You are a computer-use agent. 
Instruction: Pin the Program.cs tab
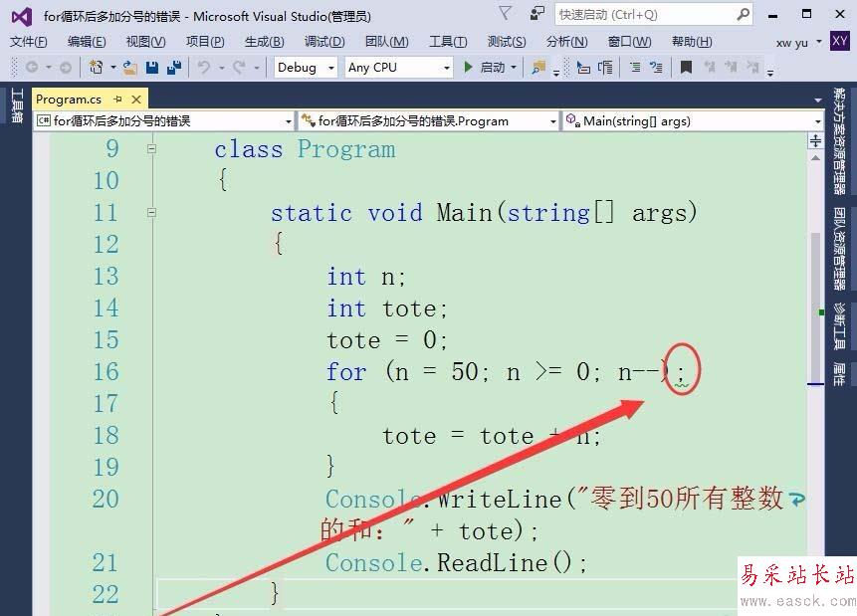(118, 99)
